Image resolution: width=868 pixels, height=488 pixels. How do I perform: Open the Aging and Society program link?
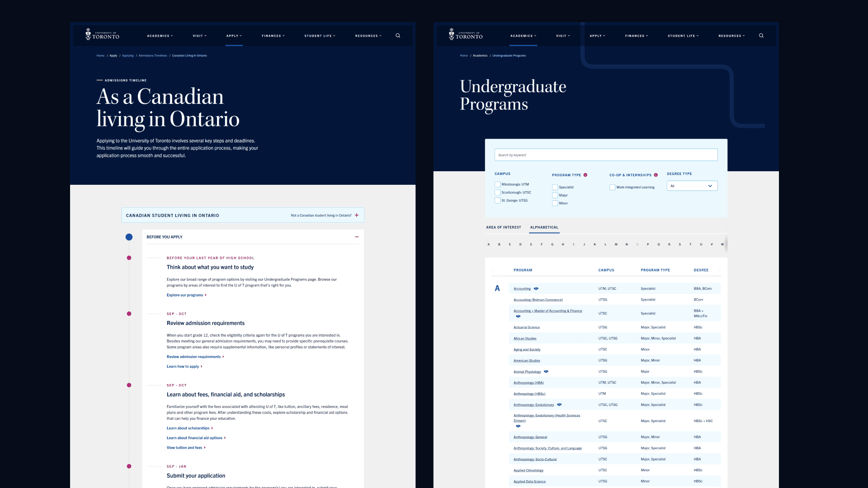pos(527,350)
